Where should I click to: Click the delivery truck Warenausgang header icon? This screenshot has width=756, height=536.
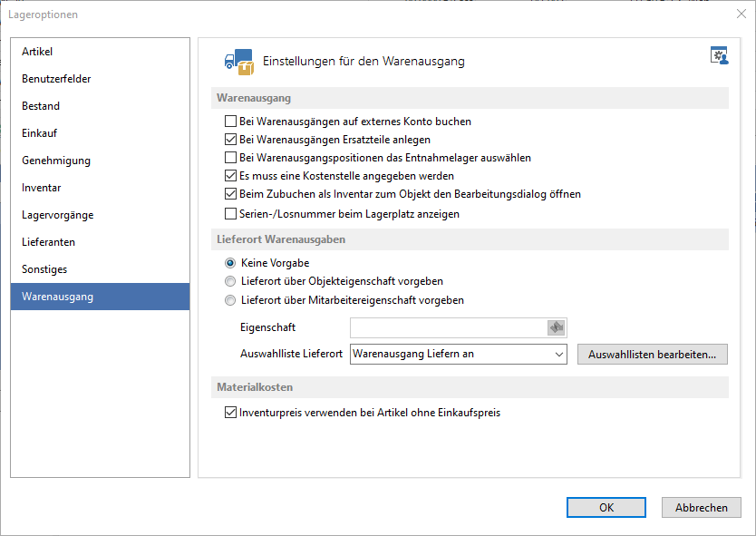239,62
